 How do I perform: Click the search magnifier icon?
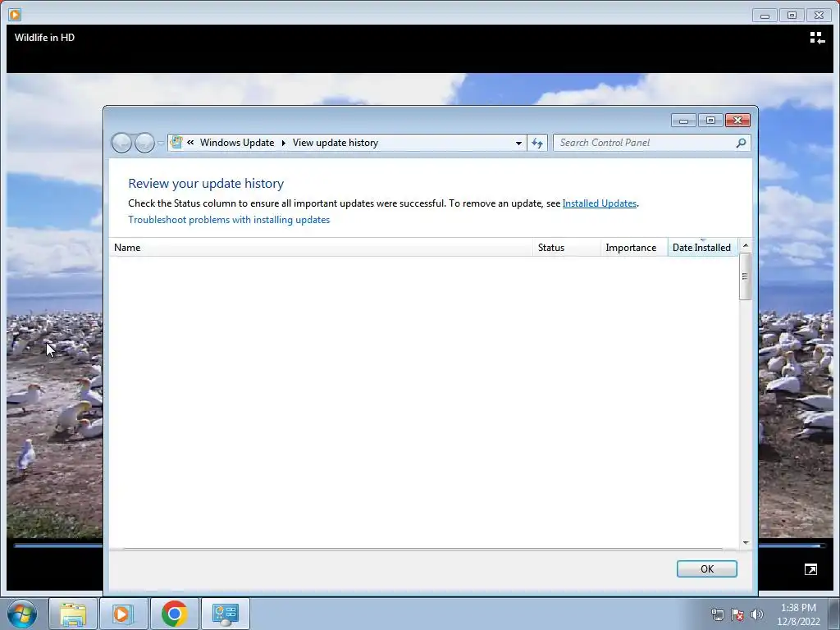[x=741, y=143]
